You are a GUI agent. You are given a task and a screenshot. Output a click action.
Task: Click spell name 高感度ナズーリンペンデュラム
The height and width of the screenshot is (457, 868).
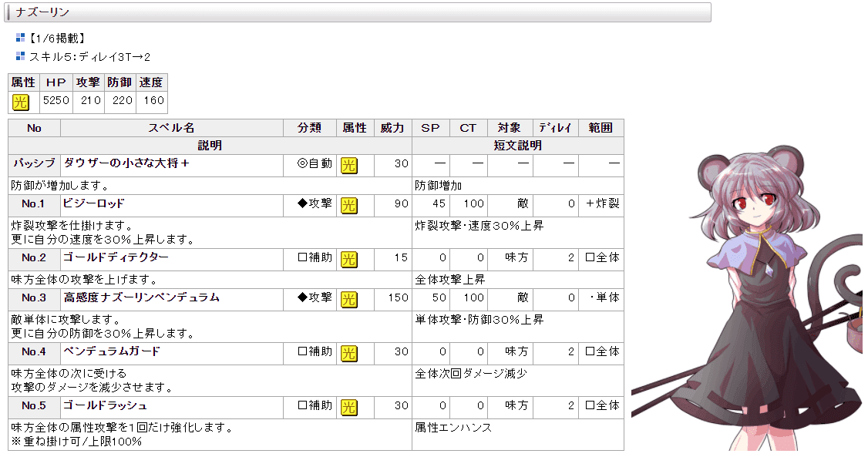coord(142,297)
